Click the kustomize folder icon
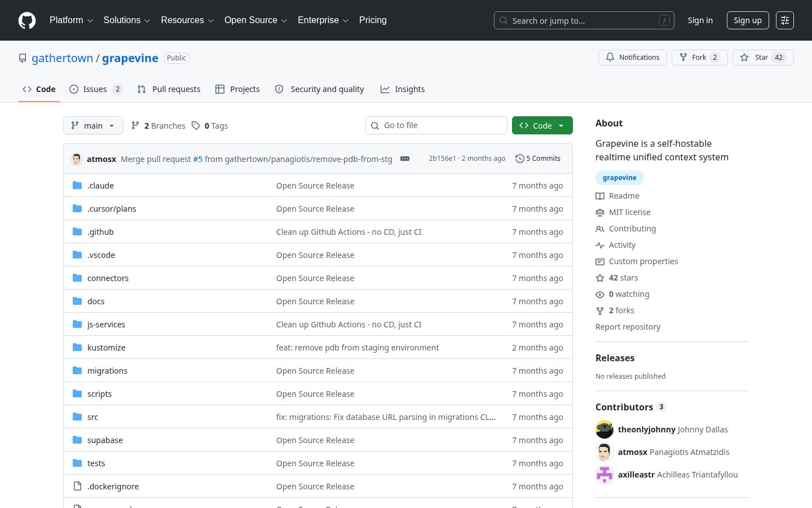The height and width of the screenshot is (508, 812). tap(77, 347)
